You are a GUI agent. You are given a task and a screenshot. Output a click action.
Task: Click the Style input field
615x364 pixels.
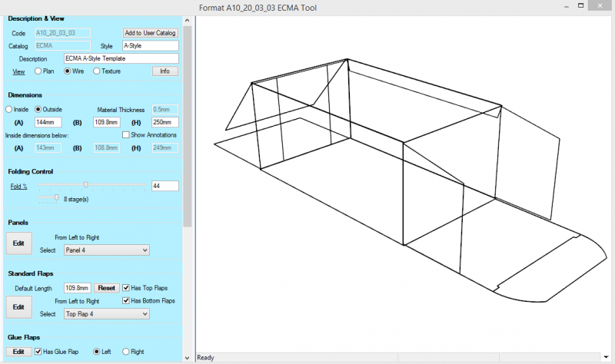coord(151,46)
